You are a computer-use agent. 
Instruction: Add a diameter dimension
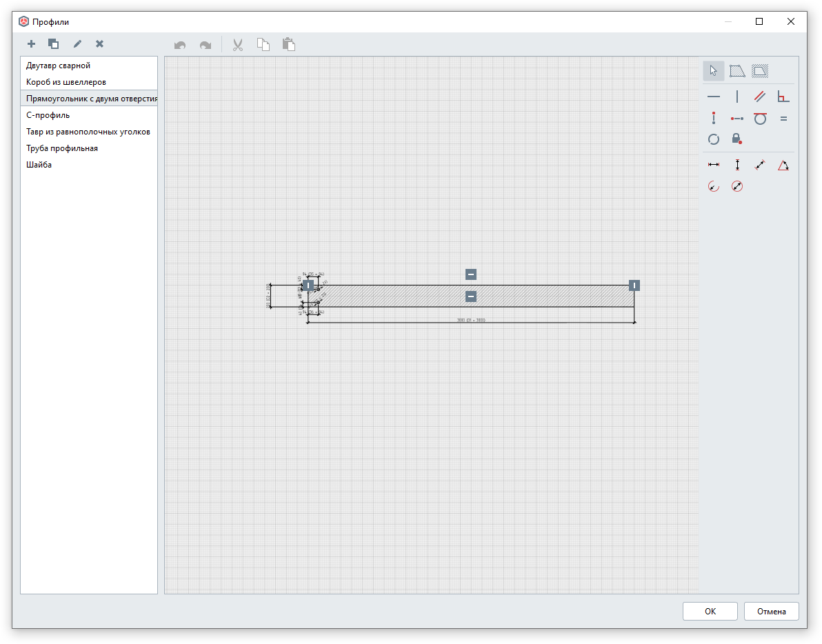(737, 186)
